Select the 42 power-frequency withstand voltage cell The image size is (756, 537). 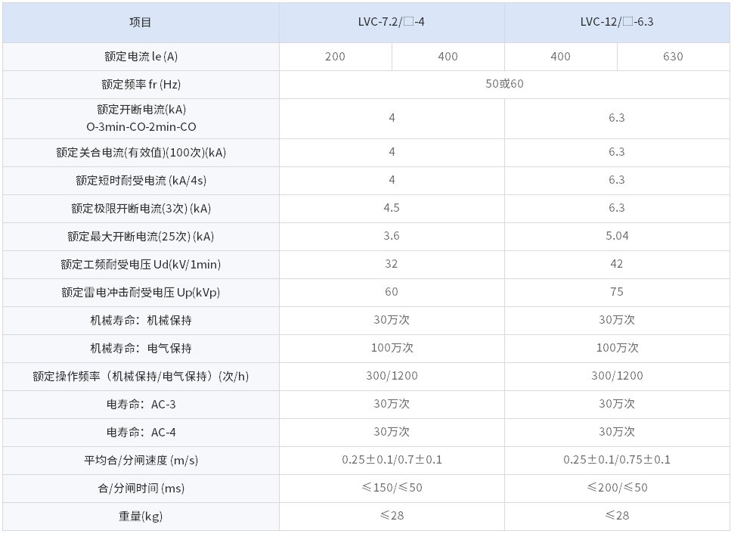point(616,264)
